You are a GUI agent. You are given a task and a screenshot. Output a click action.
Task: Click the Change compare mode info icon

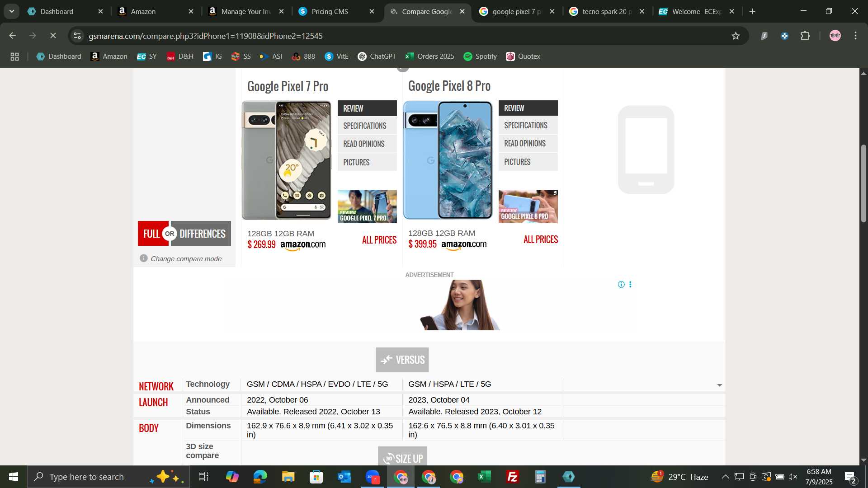(143, 258)
